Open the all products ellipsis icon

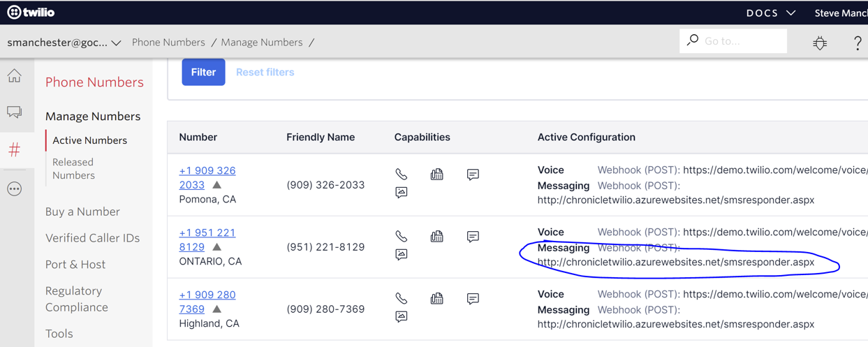15,189
